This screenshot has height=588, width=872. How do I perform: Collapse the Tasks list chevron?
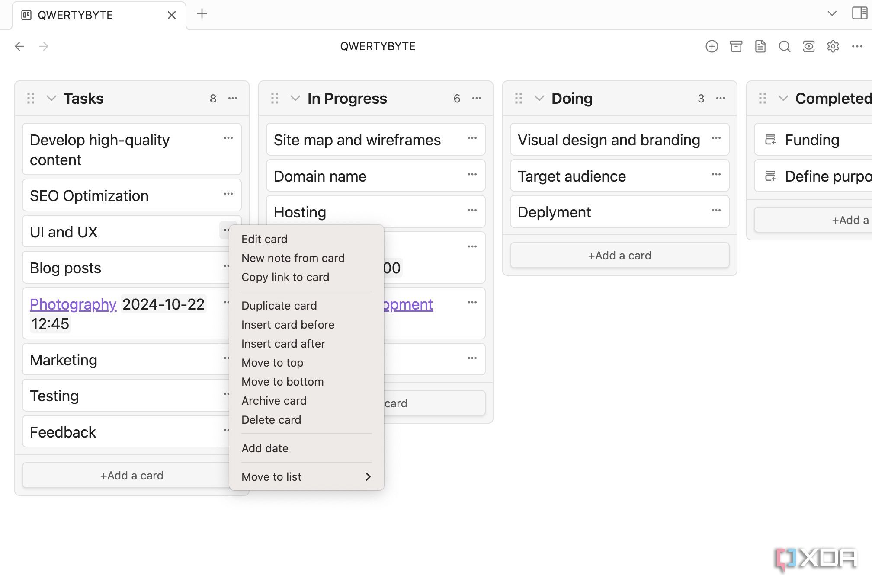click(x=51, y=99)
